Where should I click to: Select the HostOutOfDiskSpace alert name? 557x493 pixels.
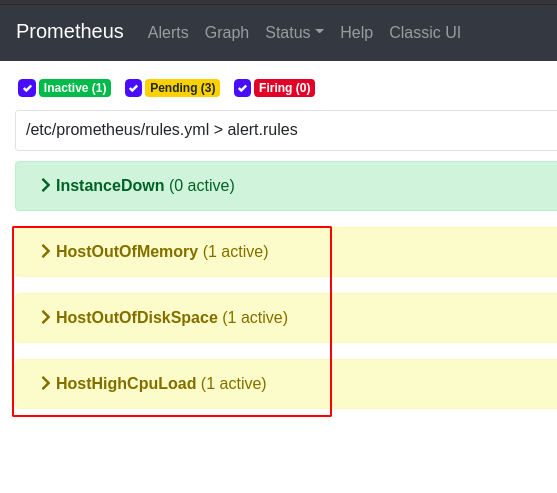point(137,318)
